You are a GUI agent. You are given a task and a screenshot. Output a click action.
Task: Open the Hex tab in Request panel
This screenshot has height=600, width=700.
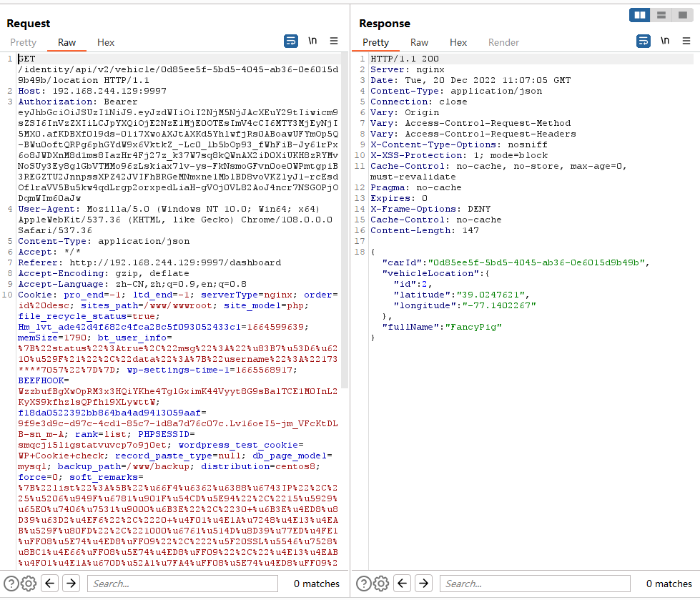(x=106, y=42)
